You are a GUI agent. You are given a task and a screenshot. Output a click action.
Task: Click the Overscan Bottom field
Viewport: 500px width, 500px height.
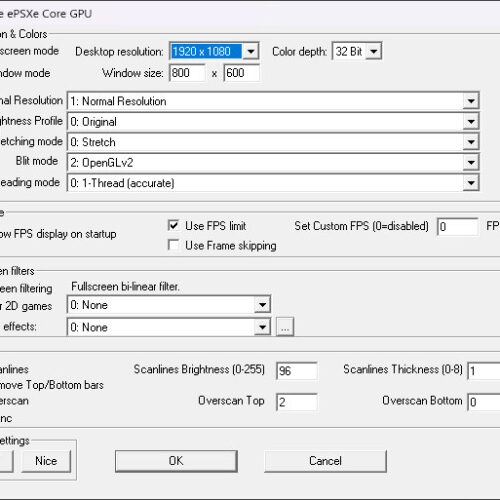click(x=484, y=402)
